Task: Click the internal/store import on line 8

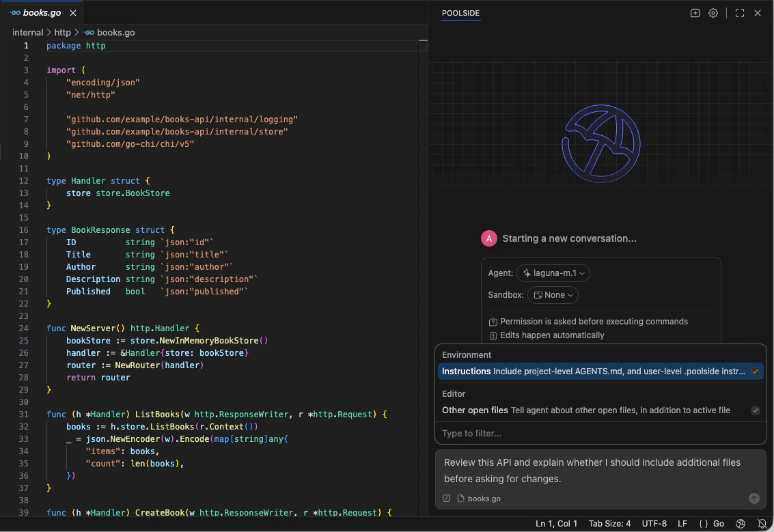Action: (177, 132)
